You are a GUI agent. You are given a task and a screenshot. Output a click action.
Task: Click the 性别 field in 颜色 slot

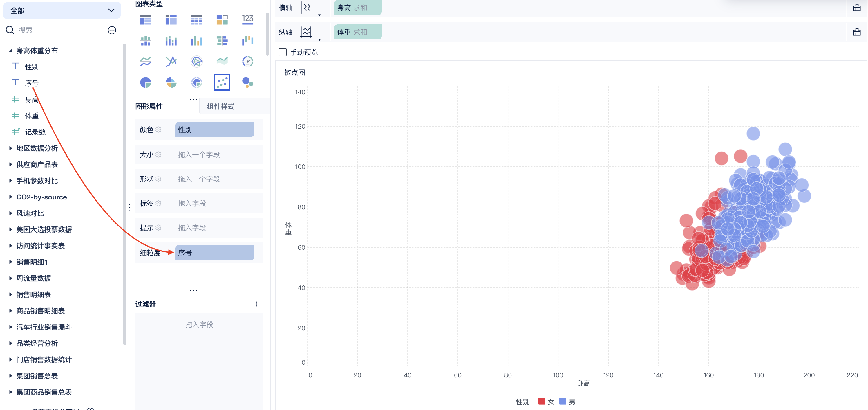coord(214,130)
